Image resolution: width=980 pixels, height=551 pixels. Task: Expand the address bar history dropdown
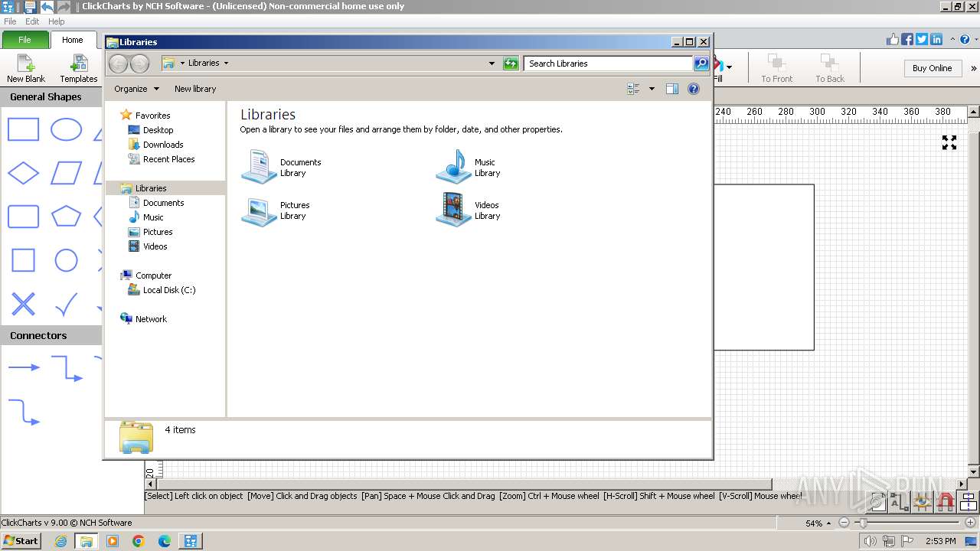[492, 64]
